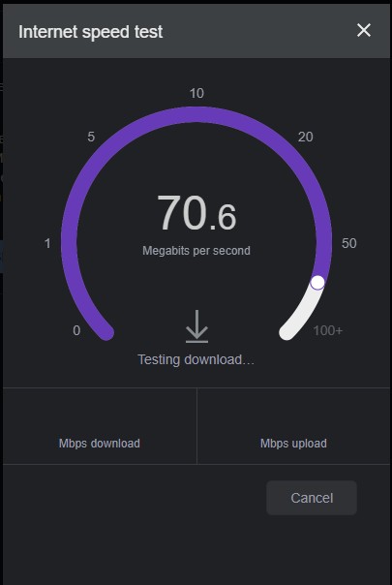Click the Megabits per second label
Image resolution: width=392 pixels, height=585 pixels.
196,250
